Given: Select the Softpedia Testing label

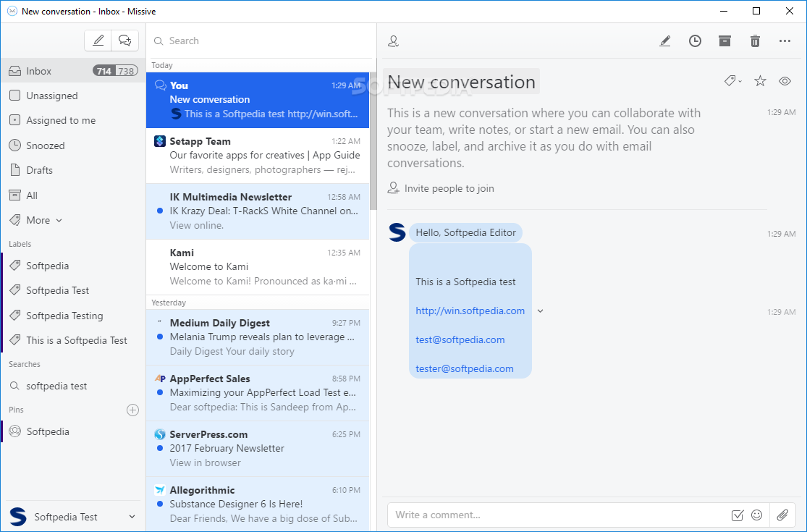Looking at the screenshot, I should point(73,316).
